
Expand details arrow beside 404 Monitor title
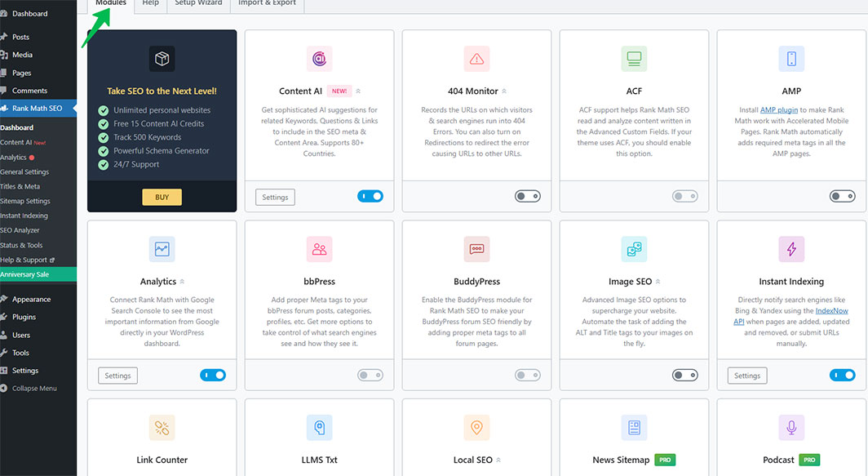click(504, 91)
